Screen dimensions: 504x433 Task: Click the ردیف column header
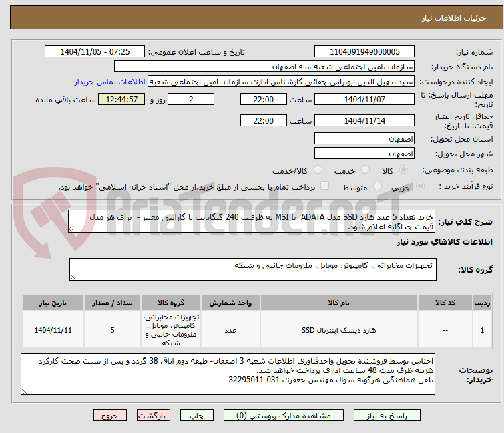pyautogui.click(x=482, y=303)
